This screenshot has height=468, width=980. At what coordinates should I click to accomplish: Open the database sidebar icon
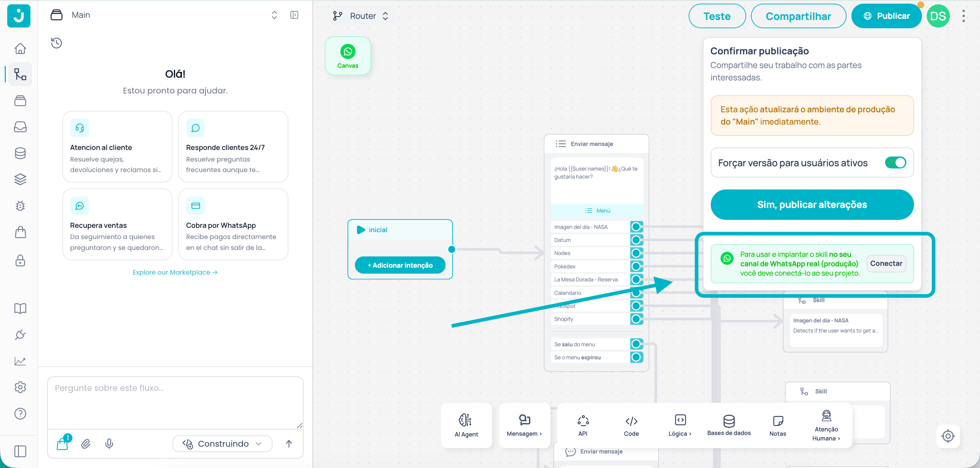[20, 153]
